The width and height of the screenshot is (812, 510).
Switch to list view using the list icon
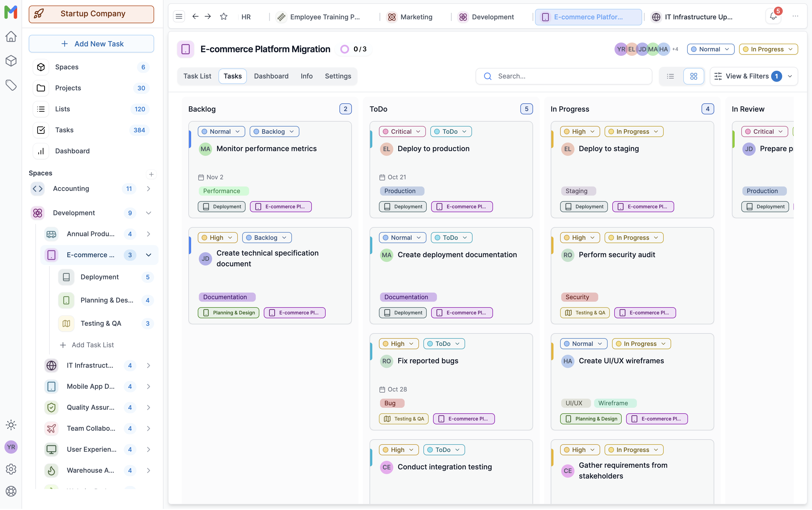coord(671,76)
